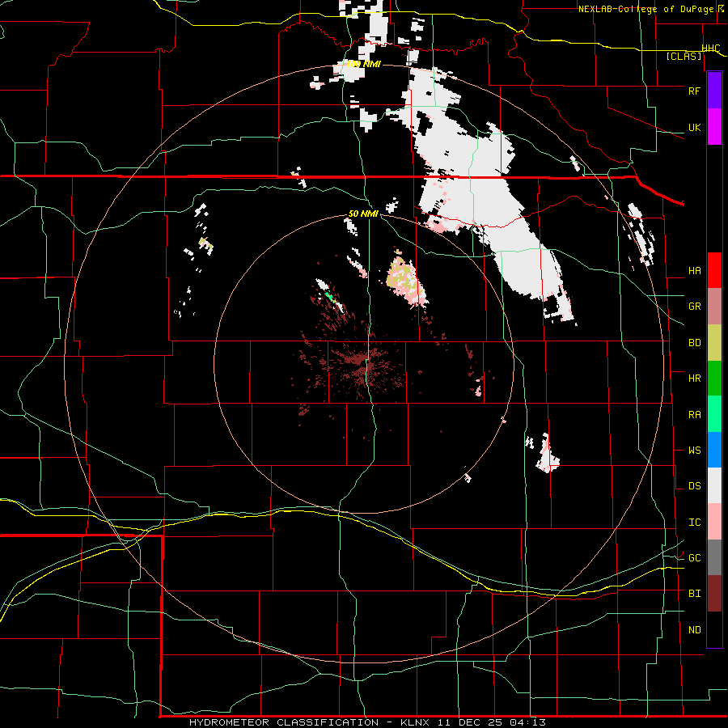Click the bright green RA legend swatch
The width and height of the screenshot is (728, 728).
click(714, 414)
